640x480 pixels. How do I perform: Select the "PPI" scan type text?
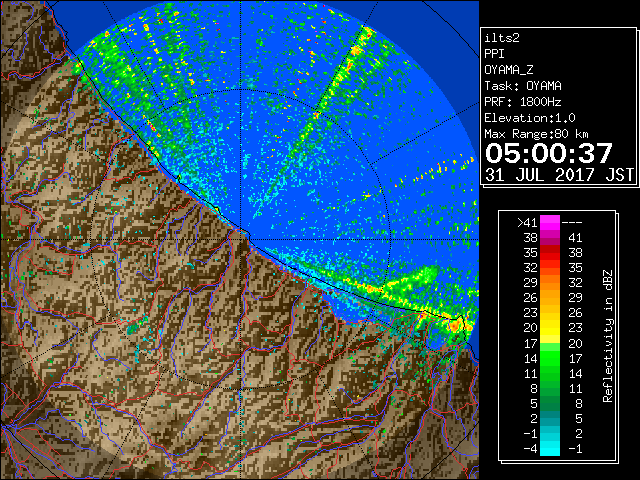pyautogui.click(x=494, y=54)
